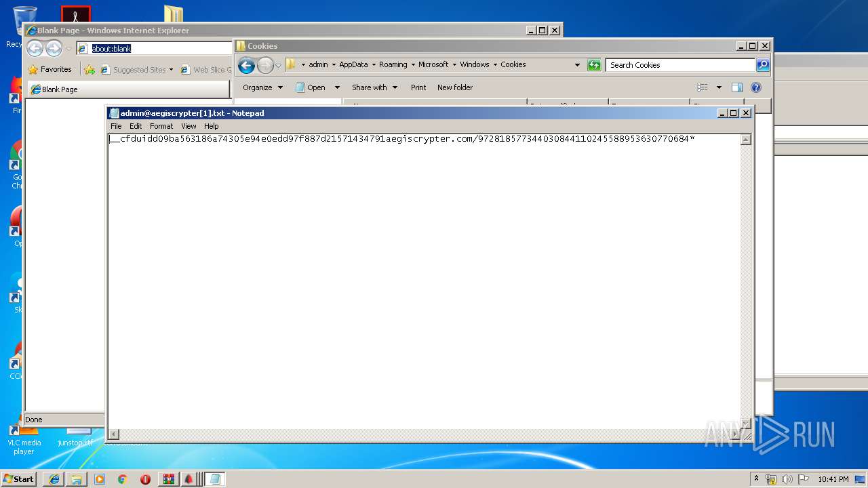Click Notepad horizontal scrollbar left arrow
868x488 pixels.
coord(114,434)
